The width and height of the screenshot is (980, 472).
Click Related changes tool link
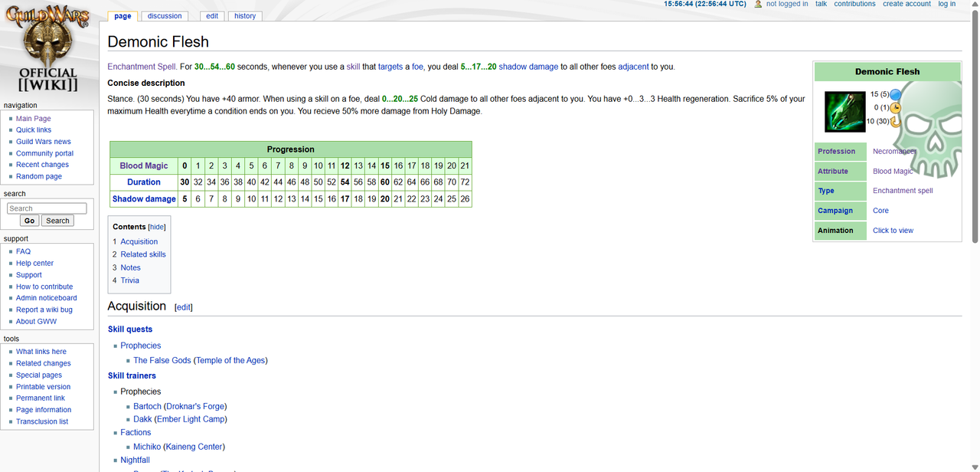[44, 363]
